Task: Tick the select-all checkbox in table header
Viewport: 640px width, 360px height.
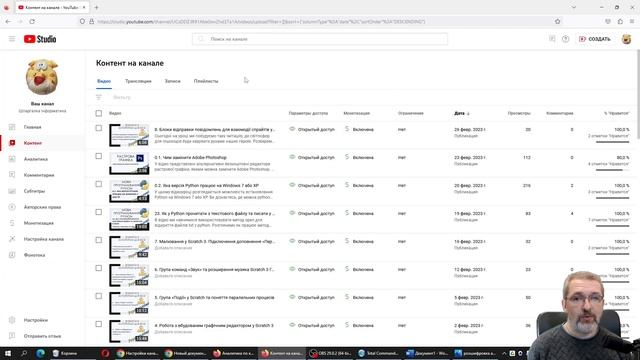Action: coord(99,113)
